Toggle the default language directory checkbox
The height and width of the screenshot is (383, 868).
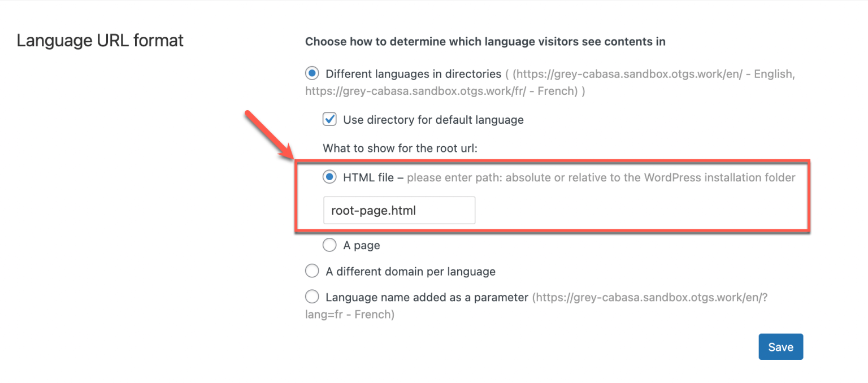coord(329,119)
